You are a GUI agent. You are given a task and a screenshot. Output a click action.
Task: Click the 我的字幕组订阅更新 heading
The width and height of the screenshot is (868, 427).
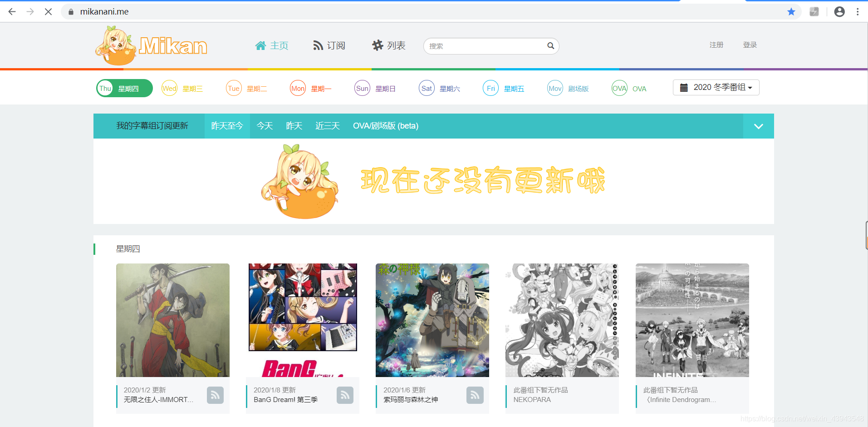[152, 126]
